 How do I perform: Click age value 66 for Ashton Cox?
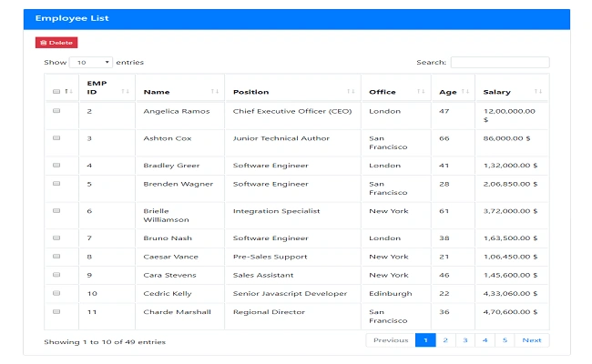point(444,138)
